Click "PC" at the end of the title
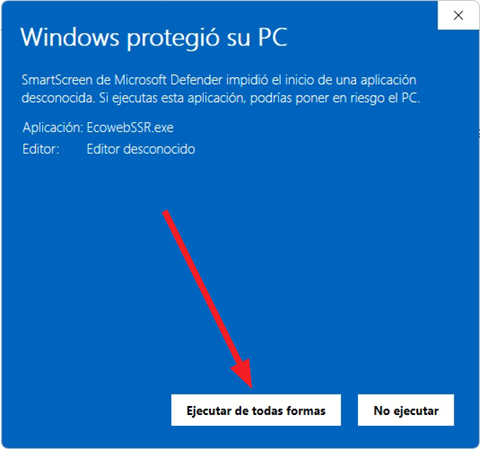480x450 pixels. coord(273,37)
